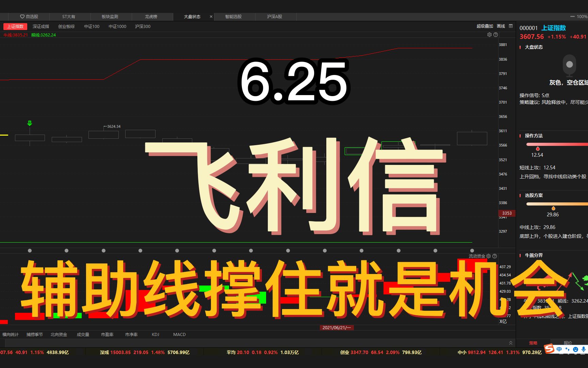Screen dimensions: 588x368
Task: Close the 大盘状态 tab
Action: pyautogui.click(x=211, y=16)
